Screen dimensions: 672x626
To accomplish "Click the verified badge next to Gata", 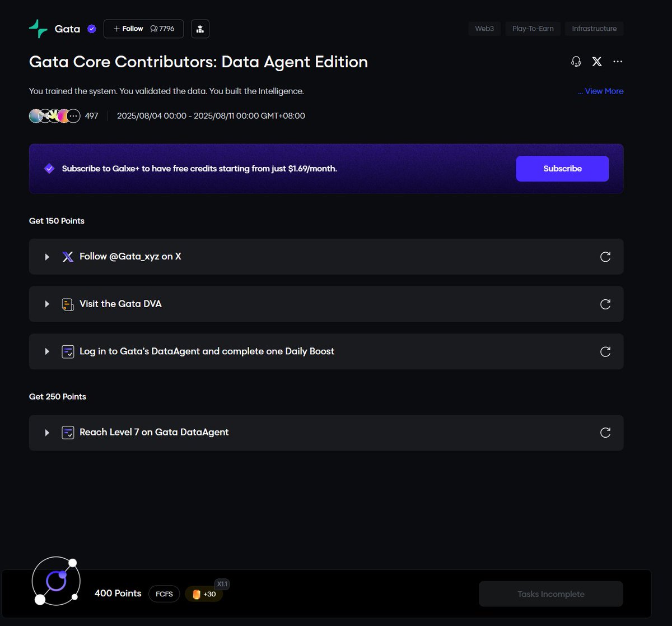I will (92, 29).
